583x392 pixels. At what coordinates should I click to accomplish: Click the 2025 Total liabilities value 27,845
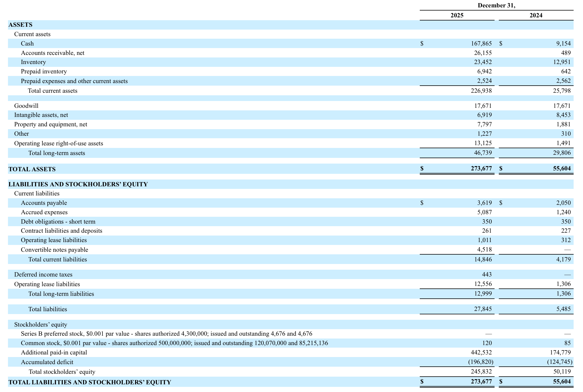[x=483, y=309]
